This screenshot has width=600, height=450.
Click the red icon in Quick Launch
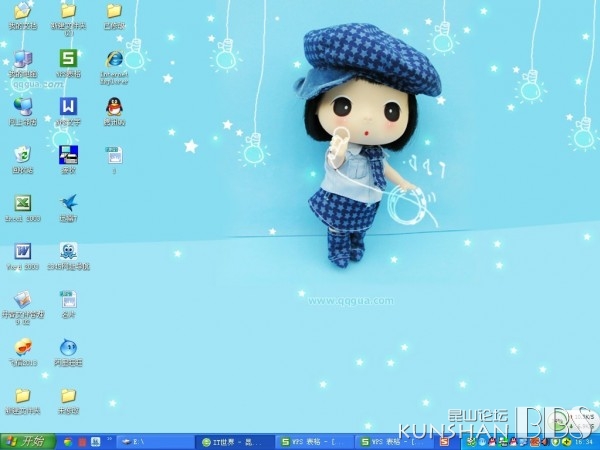(x=82, y=442)
